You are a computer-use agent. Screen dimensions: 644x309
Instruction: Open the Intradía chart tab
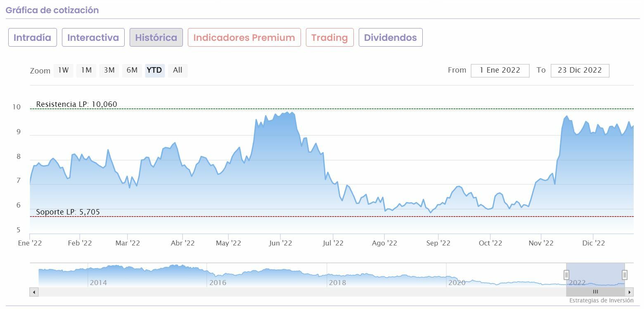pyautogui.click(x=33, y=38)
